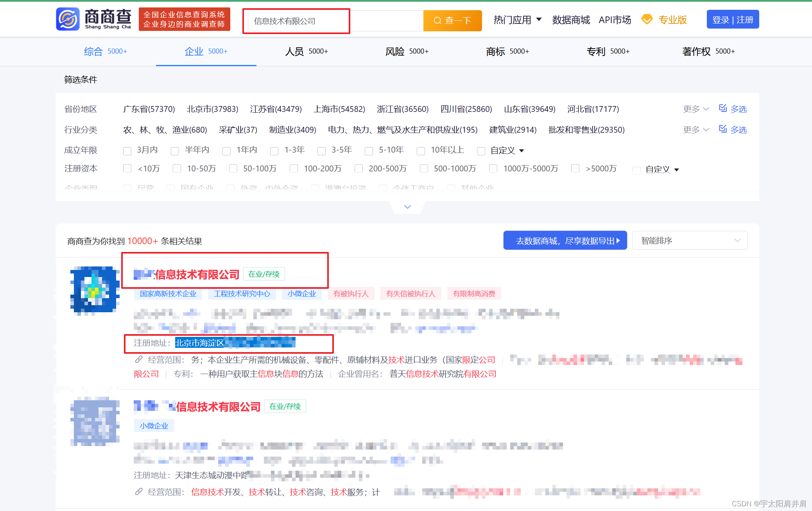
Task: Open first company logo thumbnail
Action: click(95, 290)
